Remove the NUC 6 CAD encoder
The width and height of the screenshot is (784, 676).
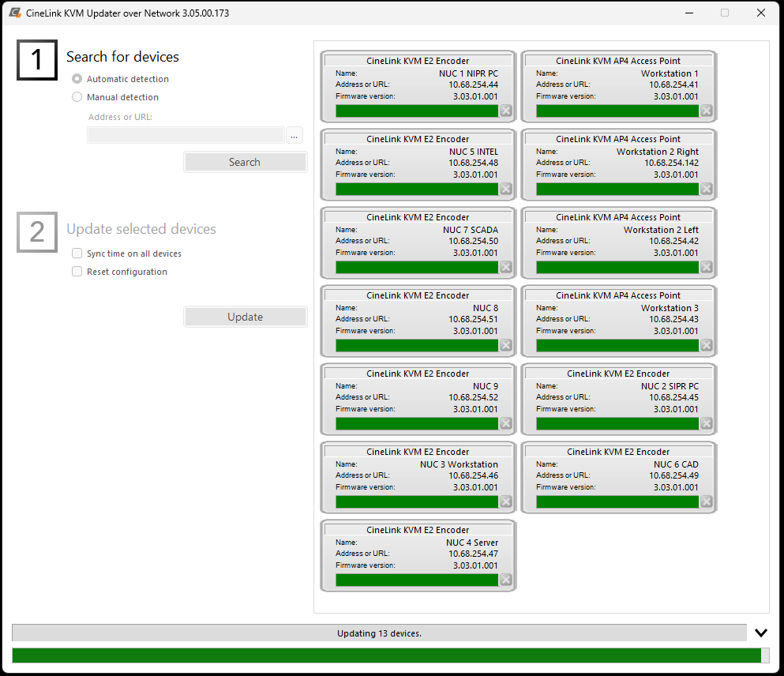(x=707, y=501)
